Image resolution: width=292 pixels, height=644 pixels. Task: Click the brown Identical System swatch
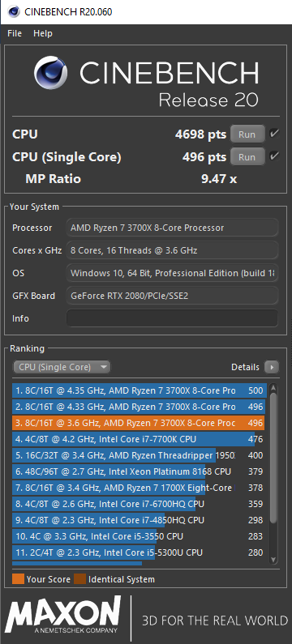coord(79,579)
